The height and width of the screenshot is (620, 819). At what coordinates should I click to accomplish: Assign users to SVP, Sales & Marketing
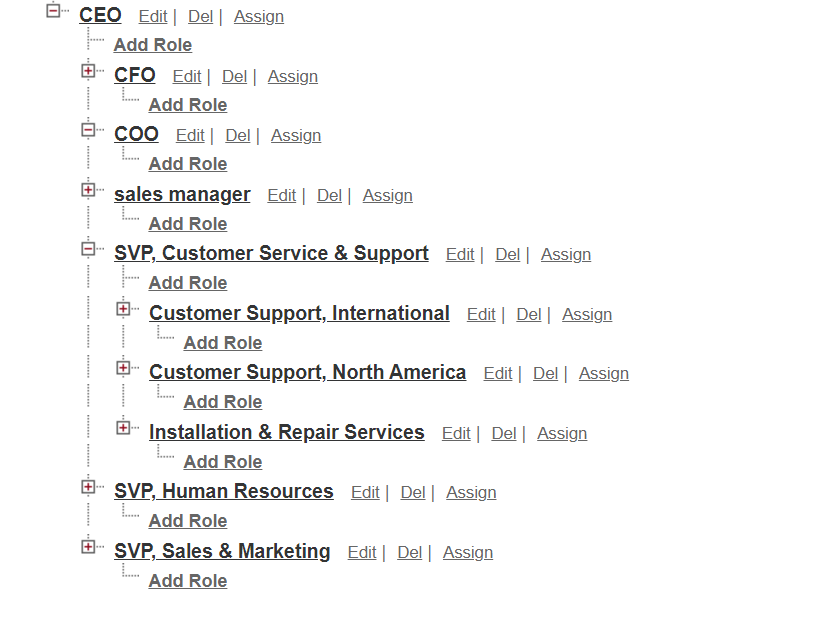(x=467, y=553)
